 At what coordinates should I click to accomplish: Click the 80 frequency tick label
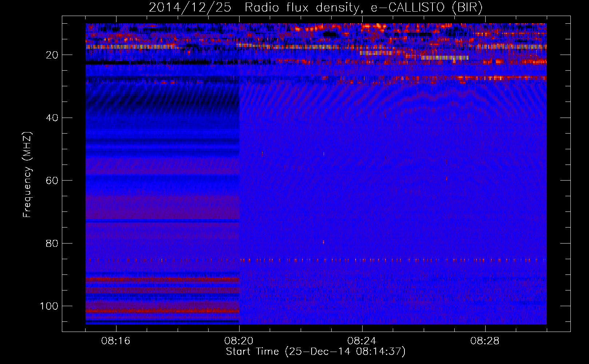52,243
